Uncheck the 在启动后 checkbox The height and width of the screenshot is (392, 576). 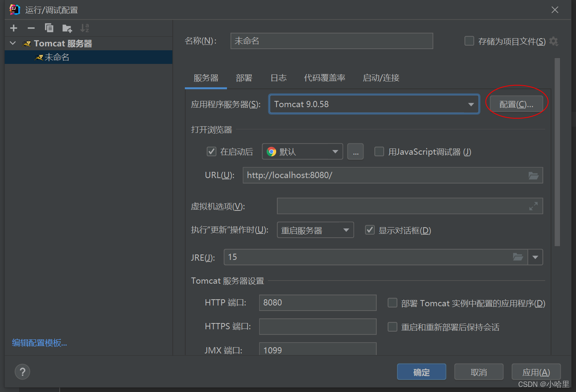click(211, 152)
